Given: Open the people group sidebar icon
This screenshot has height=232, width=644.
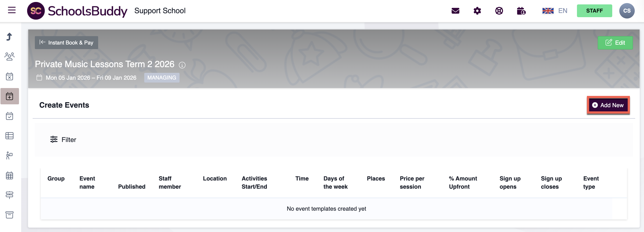Looking at the screenshot, I should [9, 56].
